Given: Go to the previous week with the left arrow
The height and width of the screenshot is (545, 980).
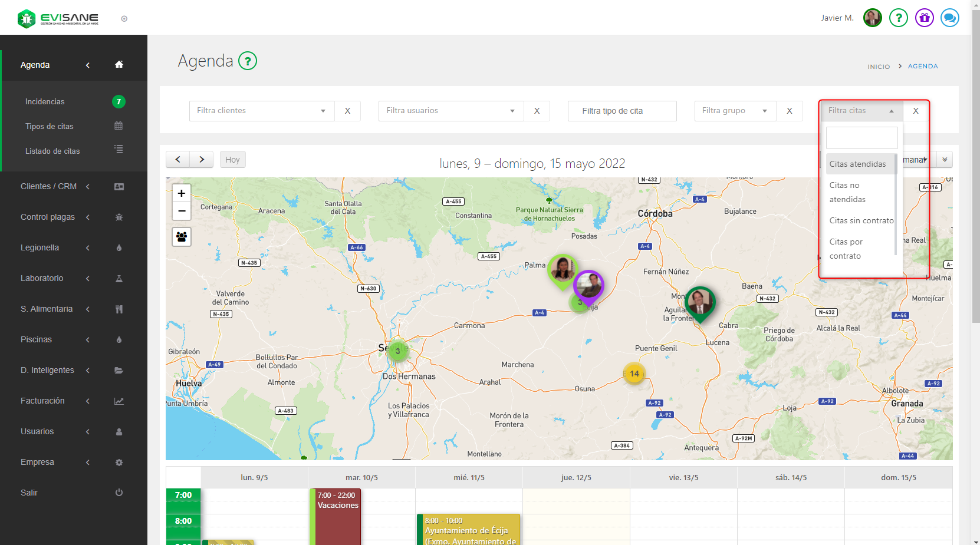Looking at the screenshot, I should coord(177,160).
